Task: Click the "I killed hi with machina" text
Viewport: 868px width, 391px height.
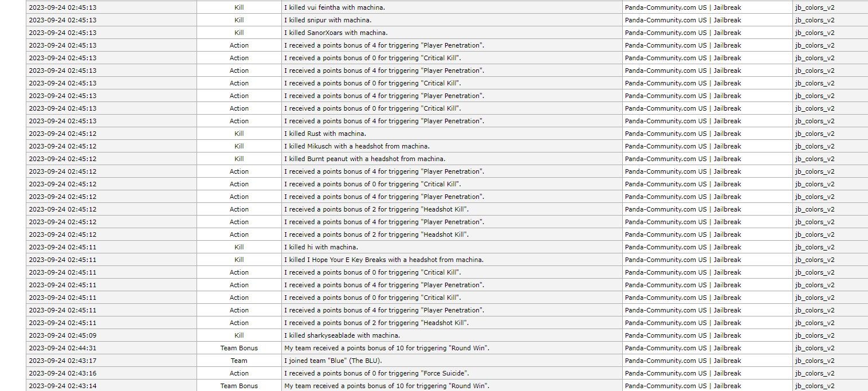Action: click(x=321, y=247)
